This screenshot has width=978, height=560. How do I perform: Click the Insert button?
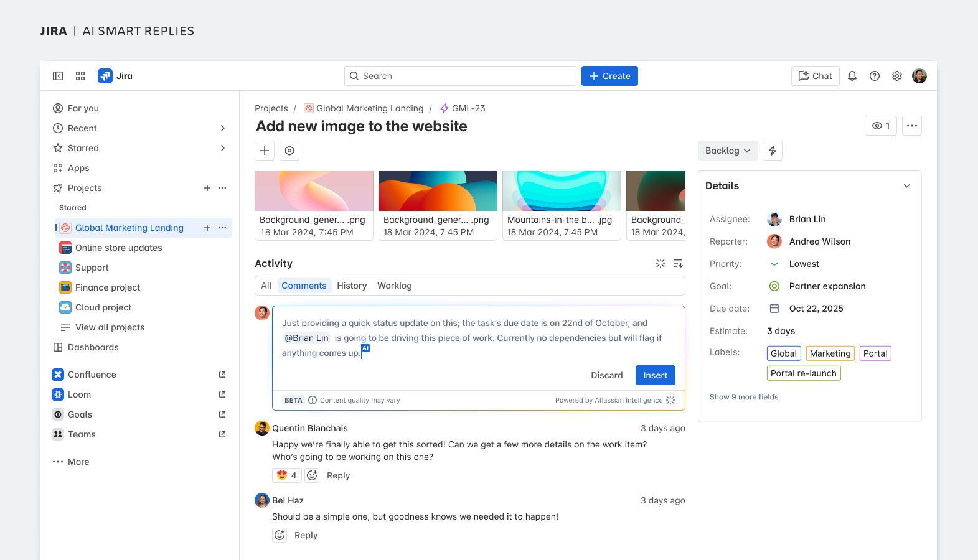pyautogui.click(x=656, y=375)
